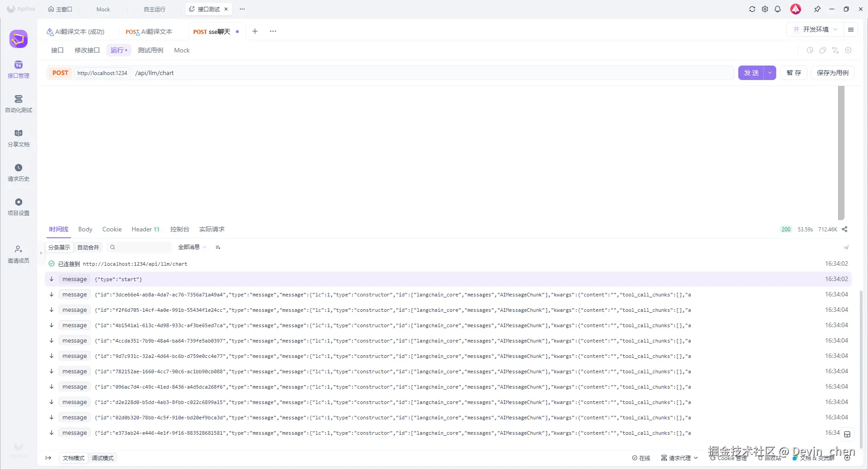Open the 分享文档 sidebar section
Viewport: 868px width, 470px height.
click(19, 138)
